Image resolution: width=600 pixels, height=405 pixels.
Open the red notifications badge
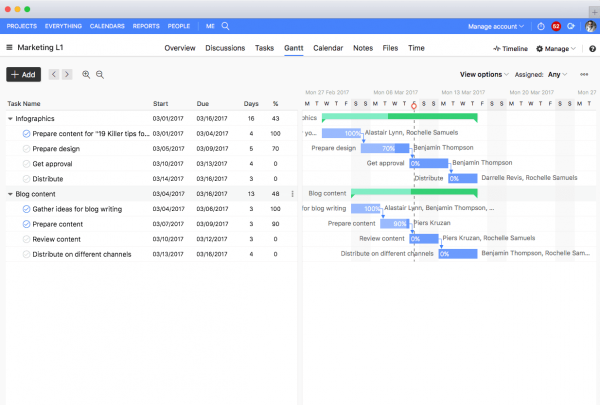coord(555,26)
